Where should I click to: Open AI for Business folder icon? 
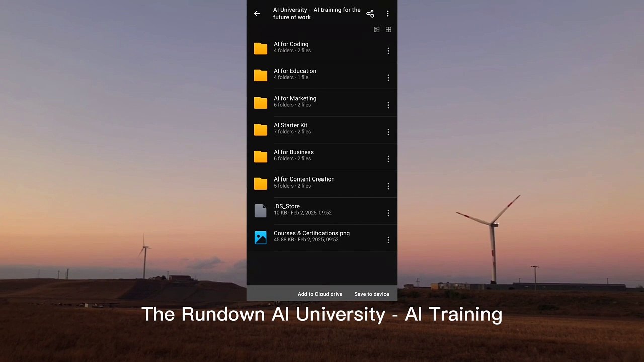260,156
